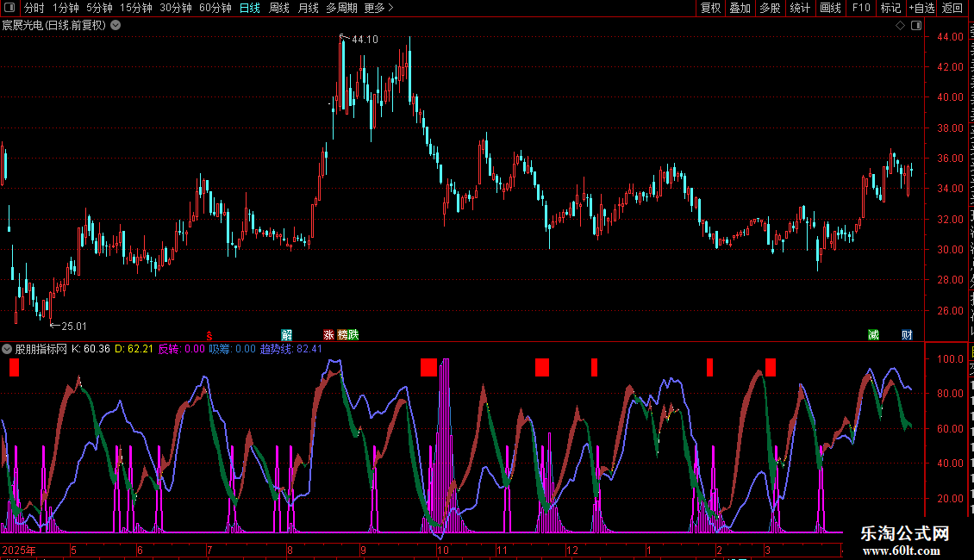This screenshot has width=974, height=560.
Task: Click the 榜 event marker
Action: click(342, 335)
